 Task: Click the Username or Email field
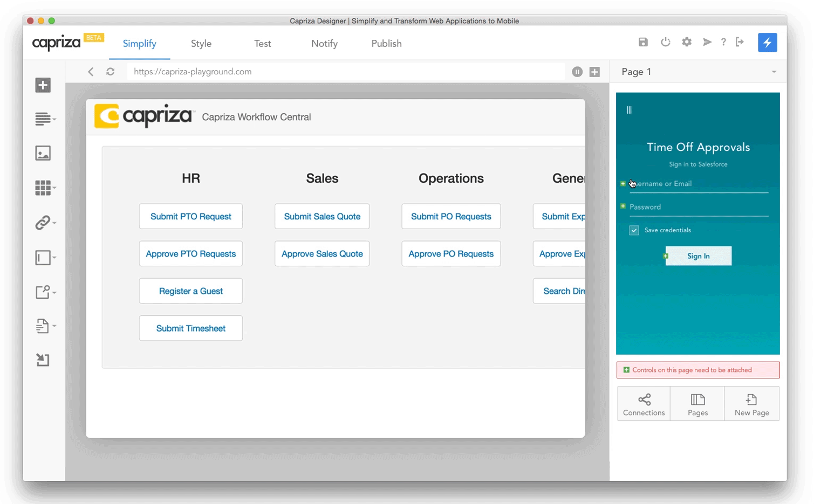pos(699,184)
